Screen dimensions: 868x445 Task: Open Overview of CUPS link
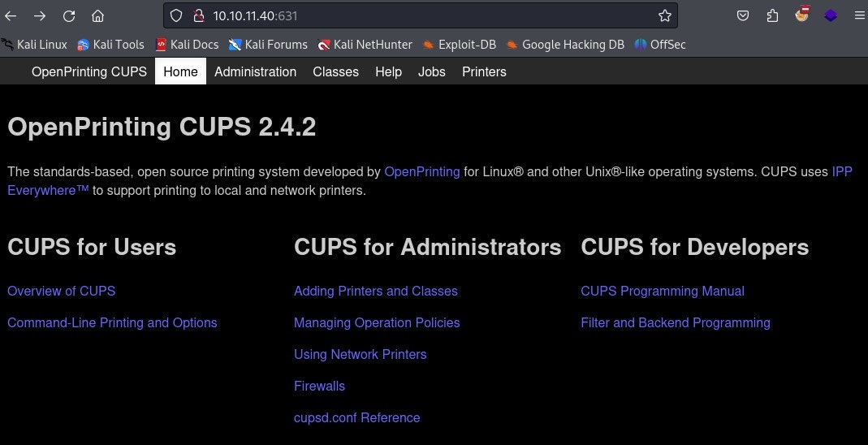[x=62, y=292]
